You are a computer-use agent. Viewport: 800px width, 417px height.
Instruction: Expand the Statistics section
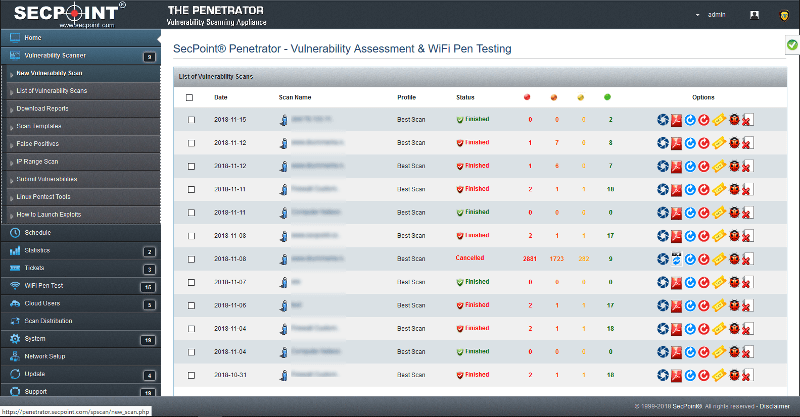pos(81,251)
